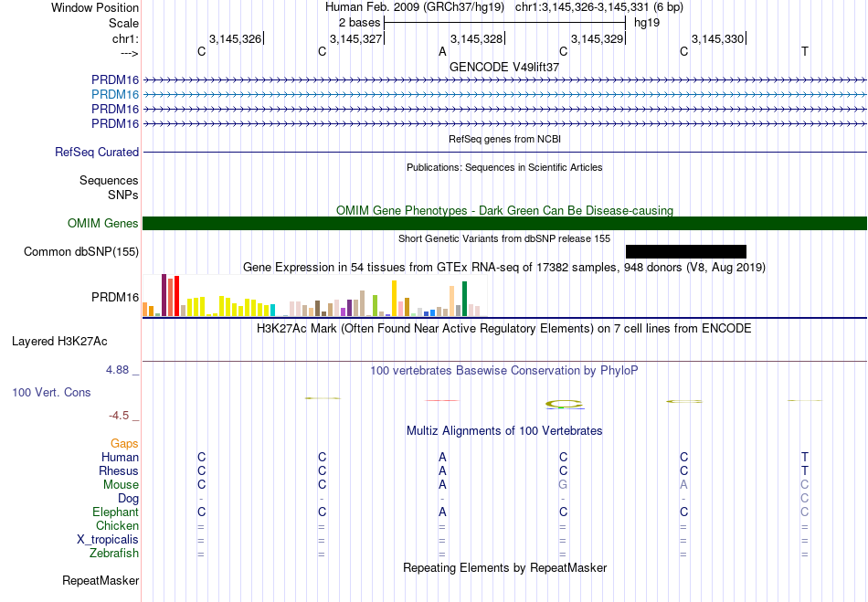
Task: Click base T in the ruler sequence row
Action: [805, 51]
